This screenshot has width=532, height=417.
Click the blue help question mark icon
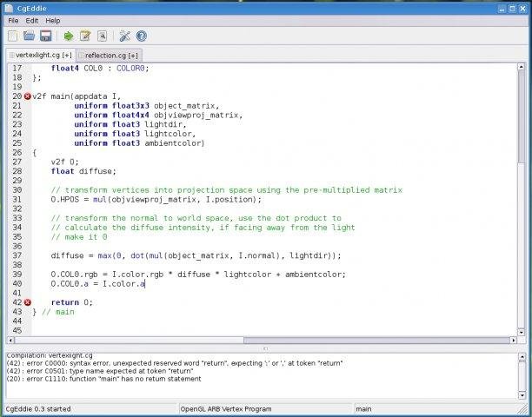142,36
